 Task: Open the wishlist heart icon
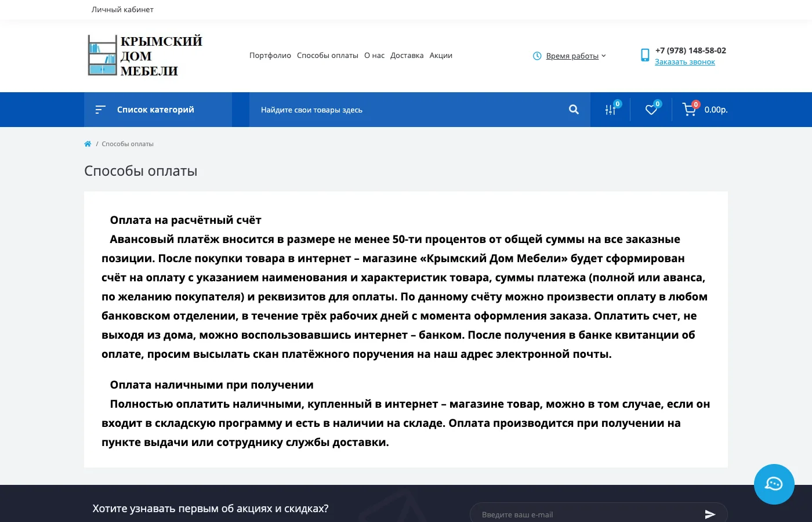[651, 110]
